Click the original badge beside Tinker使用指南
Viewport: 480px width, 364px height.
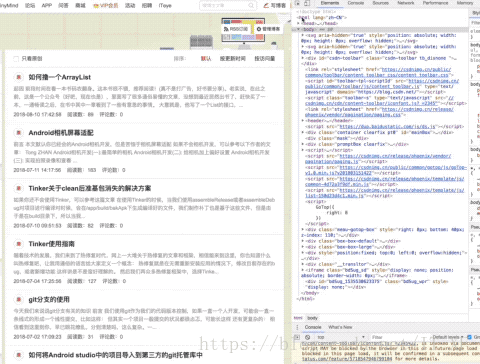click(19, 244)
